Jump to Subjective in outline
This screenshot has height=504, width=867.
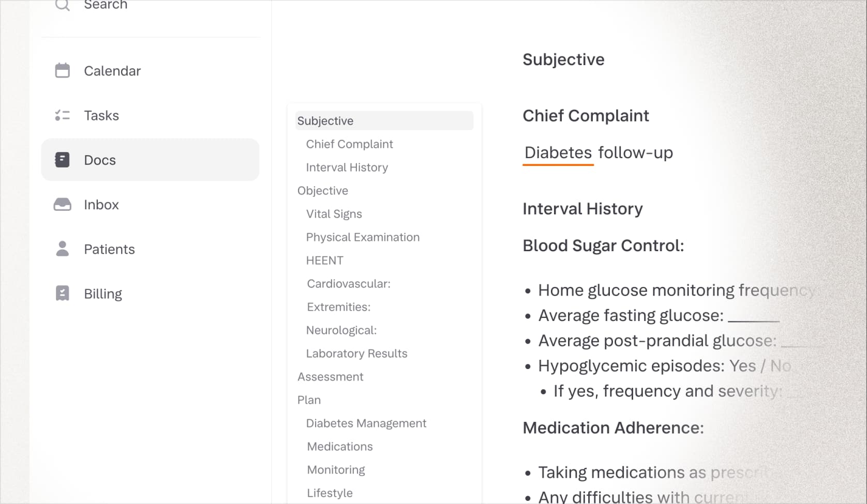click(325, 121)
